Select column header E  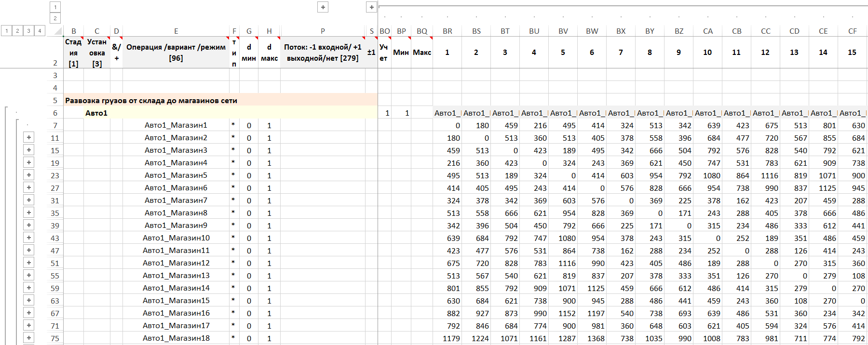click(x=176, y=31)
